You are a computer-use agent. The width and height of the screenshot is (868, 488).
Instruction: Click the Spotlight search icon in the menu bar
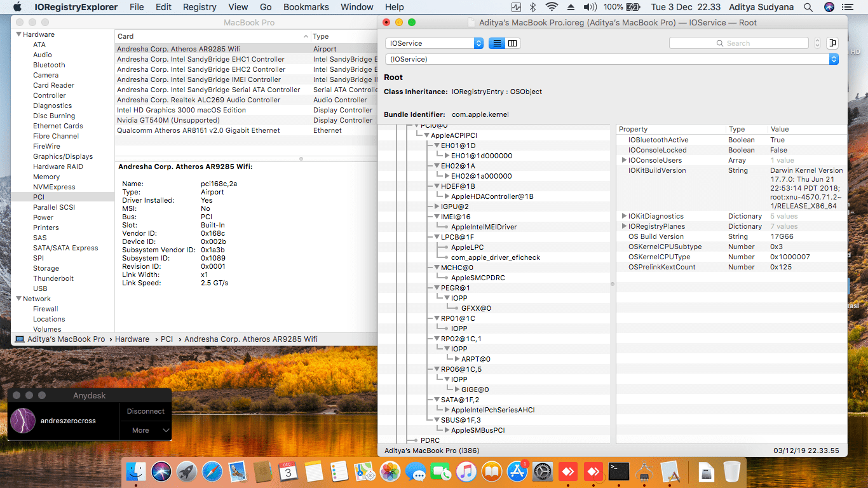pos(808,7)
